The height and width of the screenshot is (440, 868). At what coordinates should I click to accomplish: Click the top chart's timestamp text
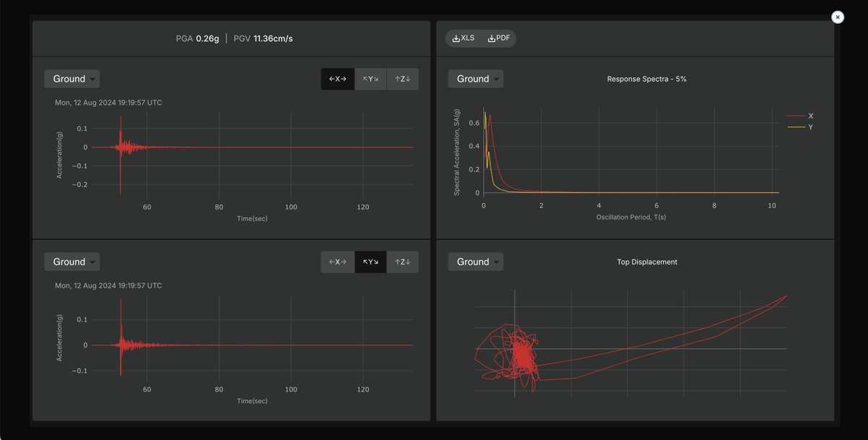coord(109,103)
